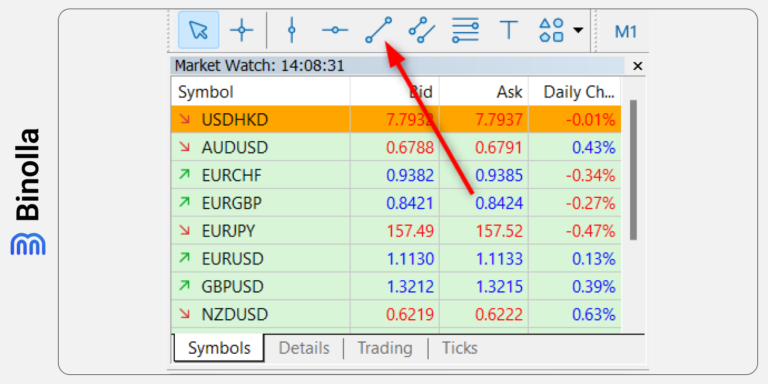Click EURUSD bid 1.1130
The width and height of the screenshot is (768, 384).
pyautogui.click(x=410, y=259)
